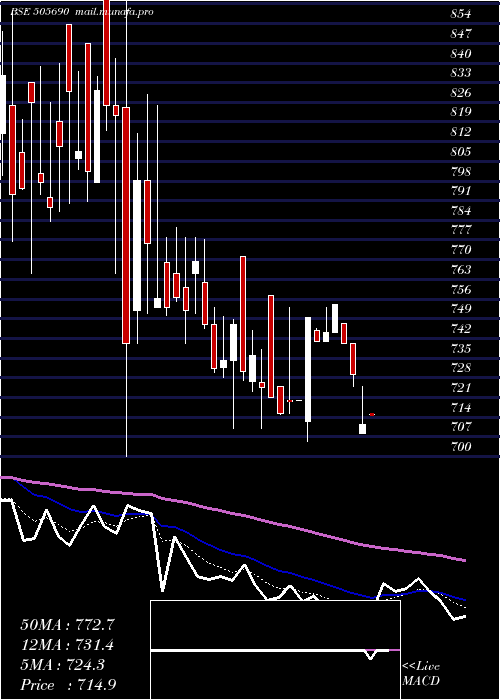Click the 847 price axis label
Viewport: 500px width, 700px height.
click(x=461, y=34)
